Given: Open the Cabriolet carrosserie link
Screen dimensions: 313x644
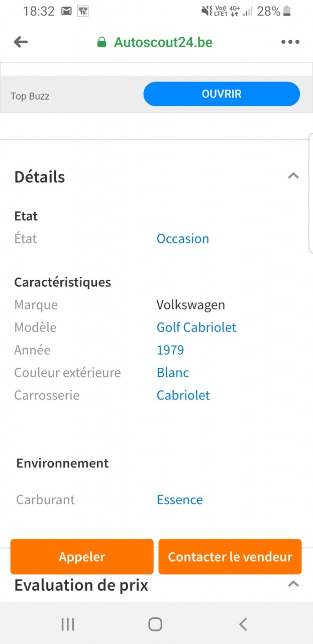Looking at the screenshot, I should pos(183,395).
